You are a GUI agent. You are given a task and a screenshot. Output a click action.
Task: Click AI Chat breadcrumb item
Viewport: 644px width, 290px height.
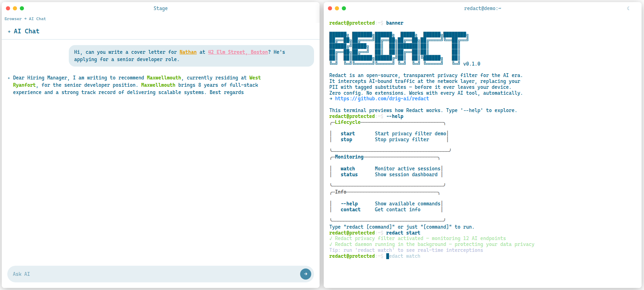pos(37,19)
